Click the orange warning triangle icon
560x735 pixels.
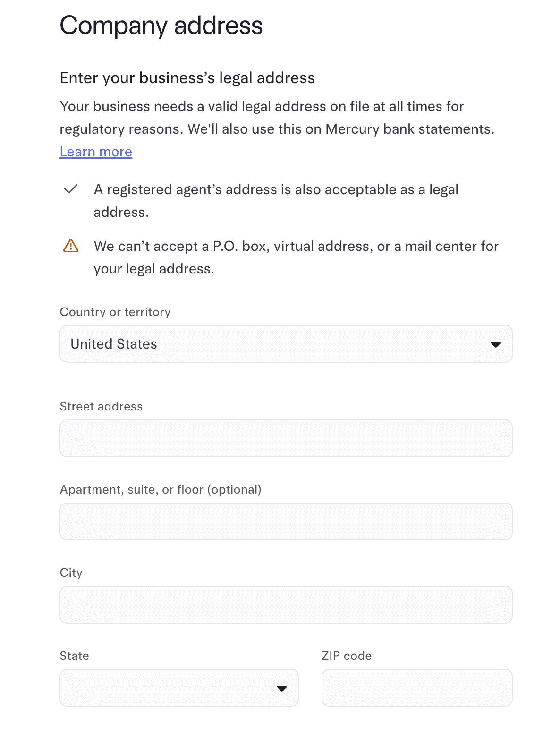pos(71,246)
